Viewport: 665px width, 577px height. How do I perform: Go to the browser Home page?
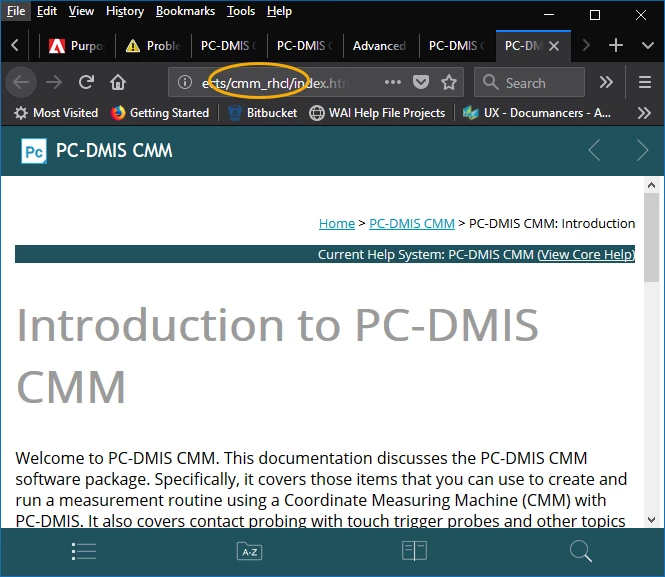click(x=118, y=82)
